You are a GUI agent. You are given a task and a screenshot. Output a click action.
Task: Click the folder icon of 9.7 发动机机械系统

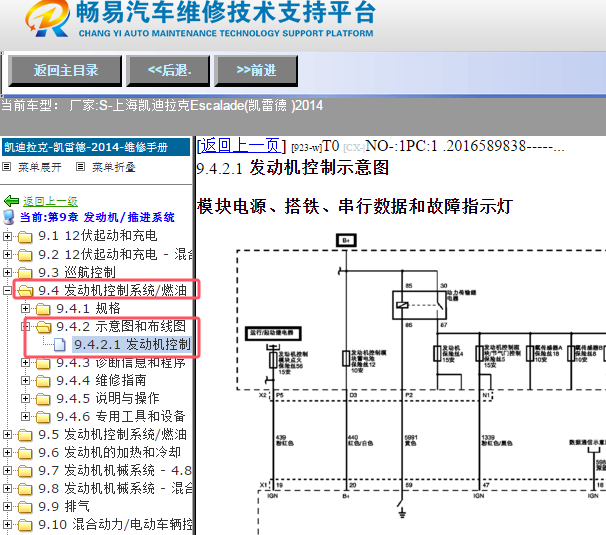(x=25, y=471)
